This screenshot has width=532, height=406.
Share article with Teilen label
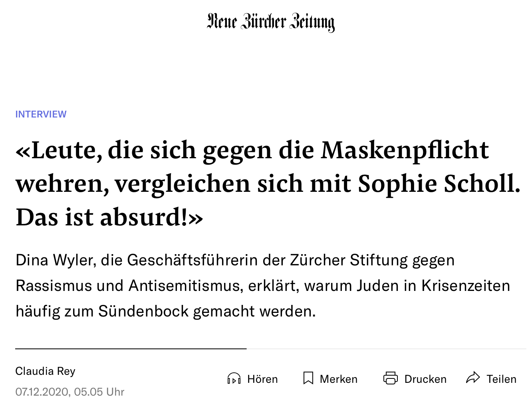pos(501,379)
